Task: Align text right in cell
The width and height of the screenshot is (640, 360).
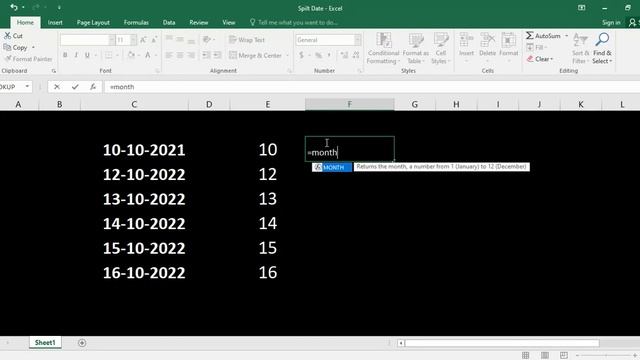Action: 191,55
